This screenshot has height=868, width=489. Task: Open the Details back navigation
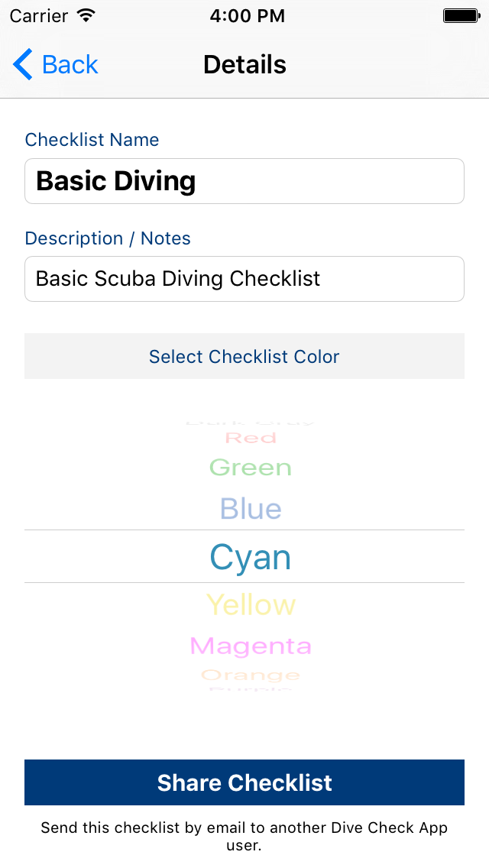[53, 64]
